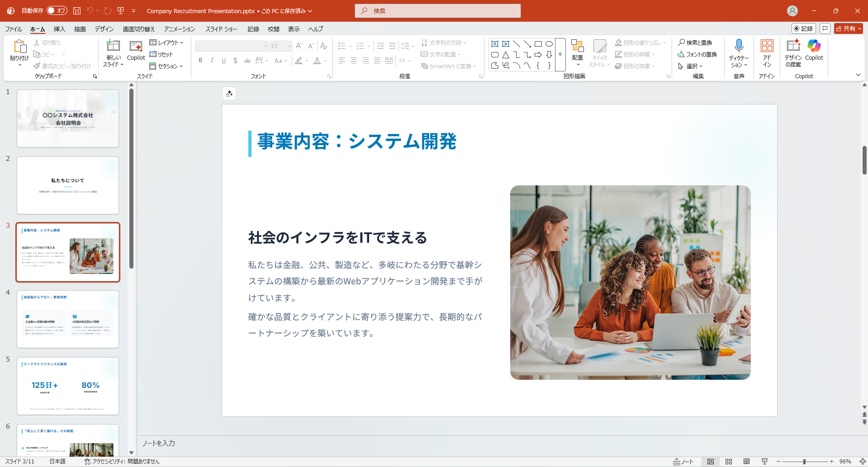Viewport: 868px width, 467px height.
Task: Select the oval shape in shapes gallery
Action: pyautogui.click(x=549, y=44)
